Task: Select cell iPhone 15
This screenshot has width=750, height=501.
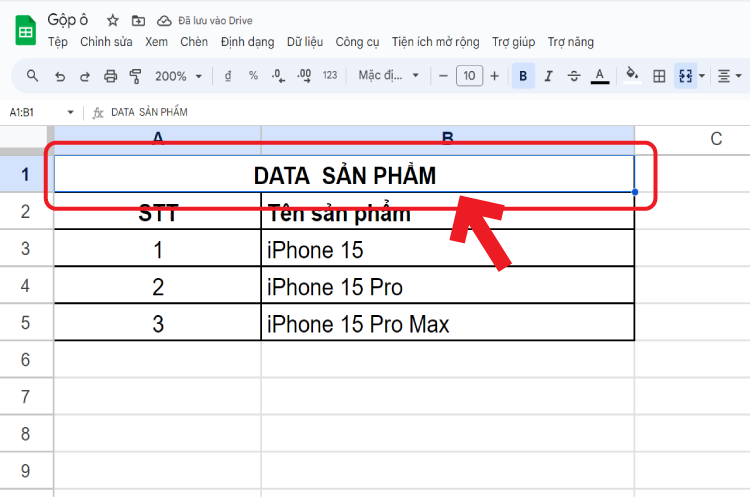Action: click(x=448, y=248)
